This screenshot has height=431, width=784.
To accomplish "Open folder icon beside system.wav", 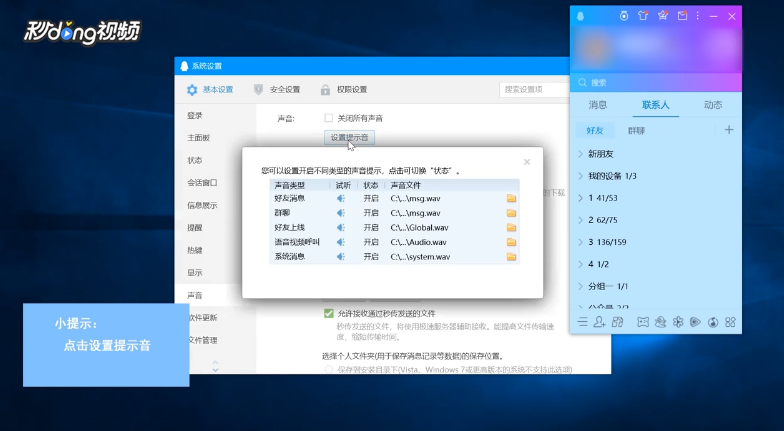I will pyautogui.click(x=511, y=256).
